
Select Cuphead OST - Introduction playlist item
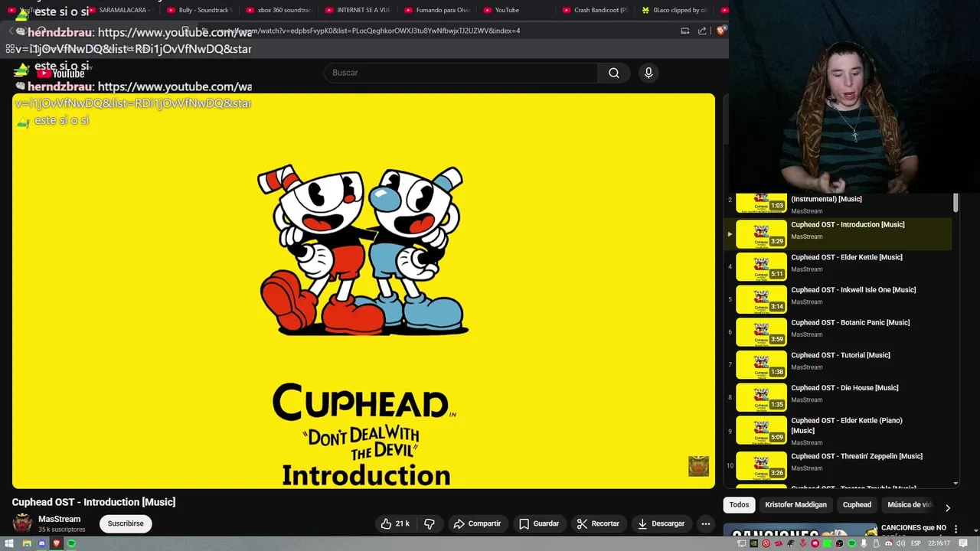pyautogui.click(x=838, y=233)
